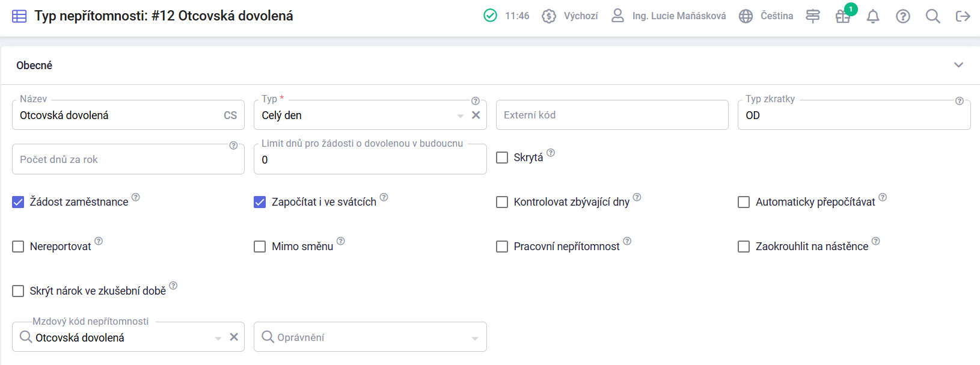
Task: Open notifications bell icon
Action: [x=873, y=16]
